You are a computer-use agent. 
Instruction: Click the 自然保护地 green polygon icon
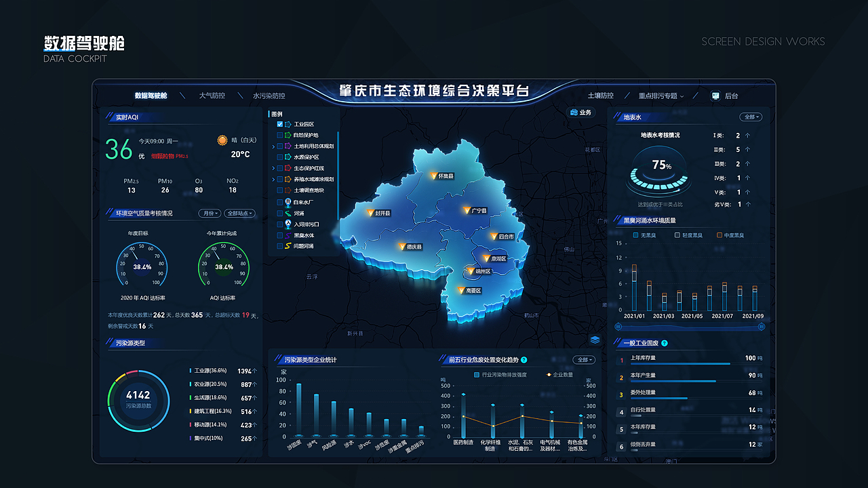pyautogui.click(x=288, y=136)
